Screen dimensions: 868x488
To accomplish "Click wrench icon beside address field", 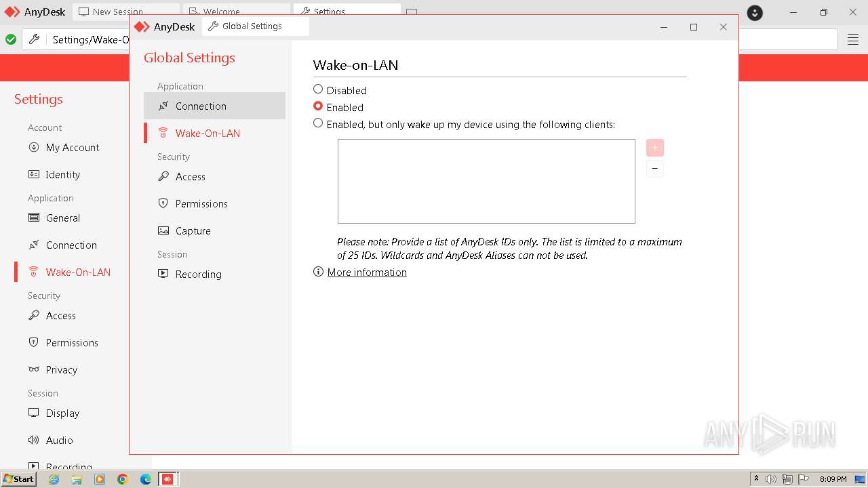I will coord(35,39).
